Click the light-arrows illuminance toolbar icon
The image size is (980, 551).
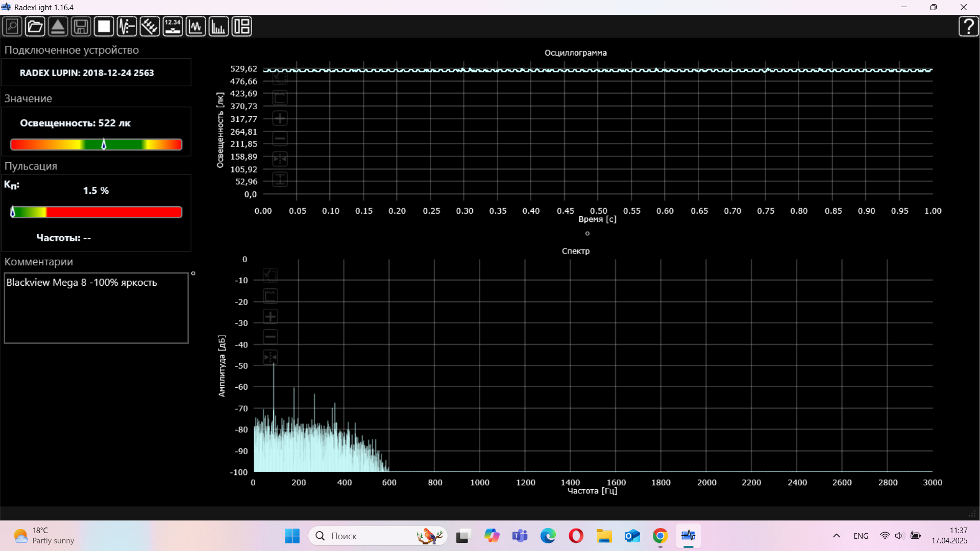click(150, 27)
